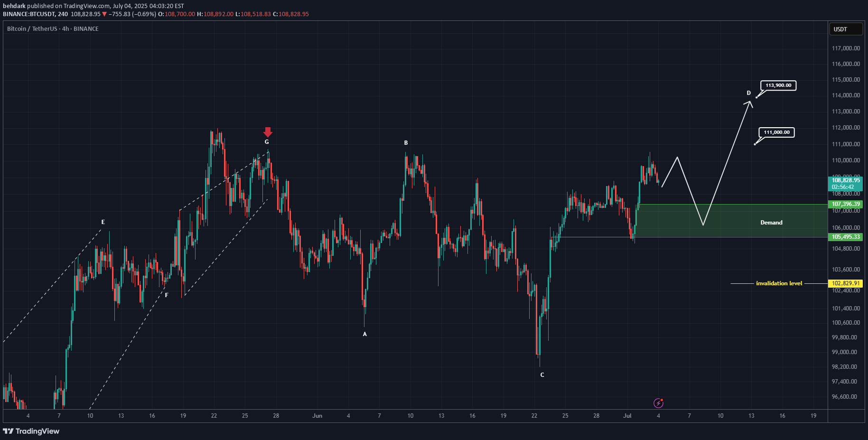The height and width of the screenshot is (440, 868).
Task: Click the wave label E
Action: coord(103,222)
